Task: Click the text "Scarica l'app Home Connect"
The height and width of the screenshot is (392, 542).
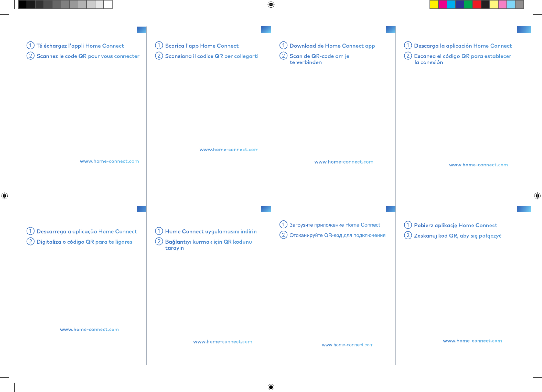Action: [202, 46]
